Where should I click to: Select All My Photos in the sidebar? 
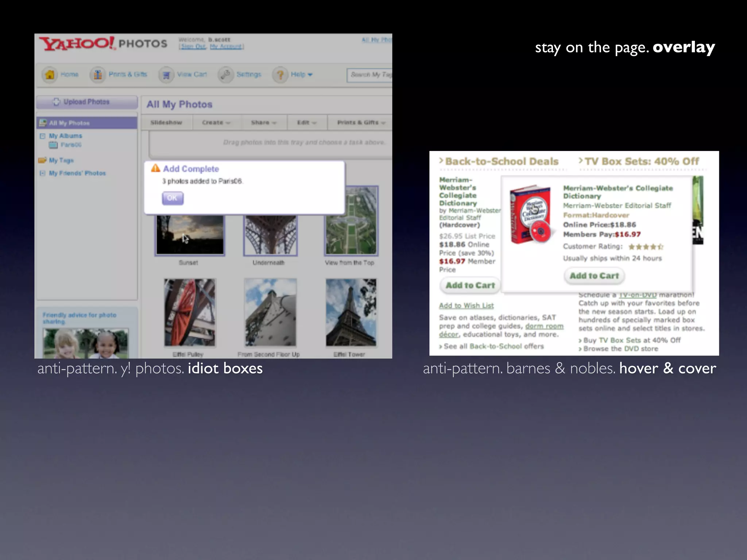click(x=87, y=123)
